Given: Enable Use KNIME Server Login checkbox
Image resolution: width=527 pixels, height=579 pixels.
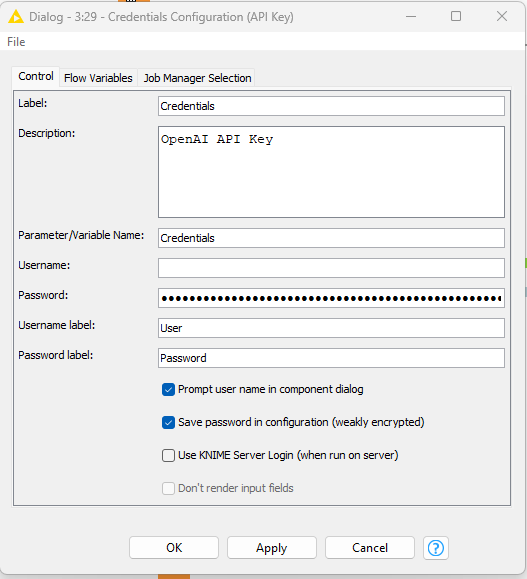Looking at the screenshot, I should pos(168,455).
